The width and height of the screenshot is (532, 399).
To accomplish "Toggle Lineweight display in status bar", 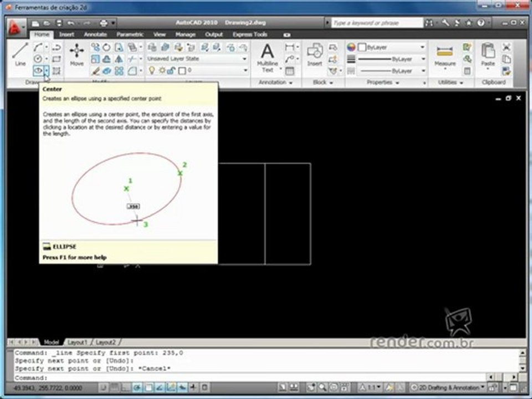I will tap(193, 387).
